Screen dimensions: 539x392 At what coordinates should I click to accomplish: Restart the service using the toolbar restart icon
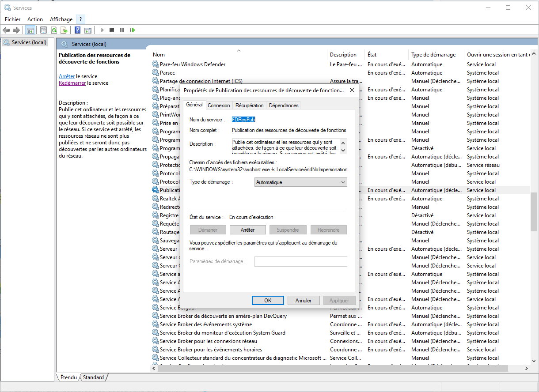[132, 30]
